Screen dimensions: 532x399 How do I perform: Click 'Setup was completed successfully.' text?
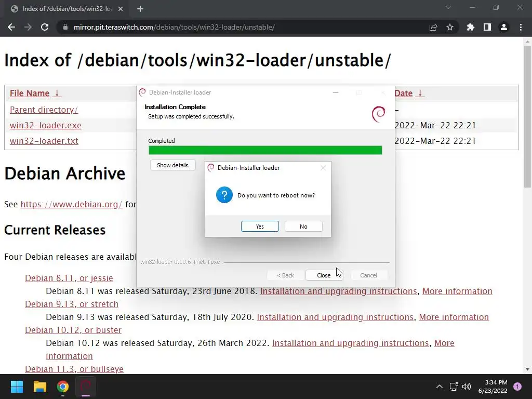click(x=191, y=116)
